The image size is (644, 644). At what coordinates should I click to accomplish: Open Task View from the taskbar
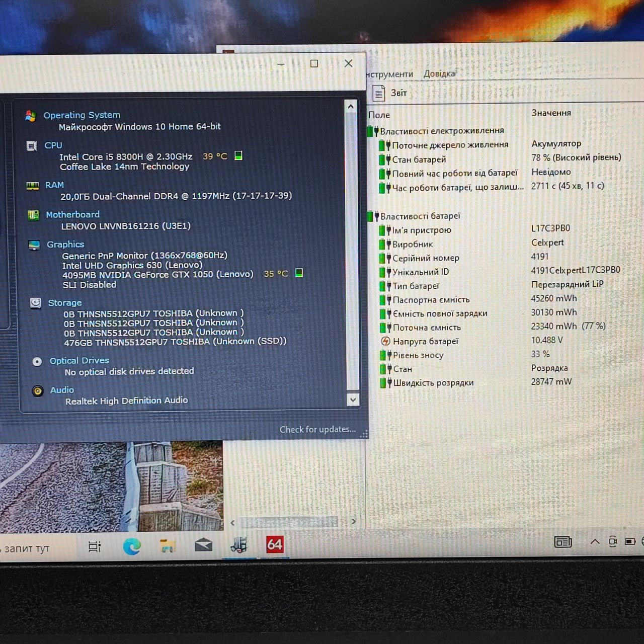point(95,546)
